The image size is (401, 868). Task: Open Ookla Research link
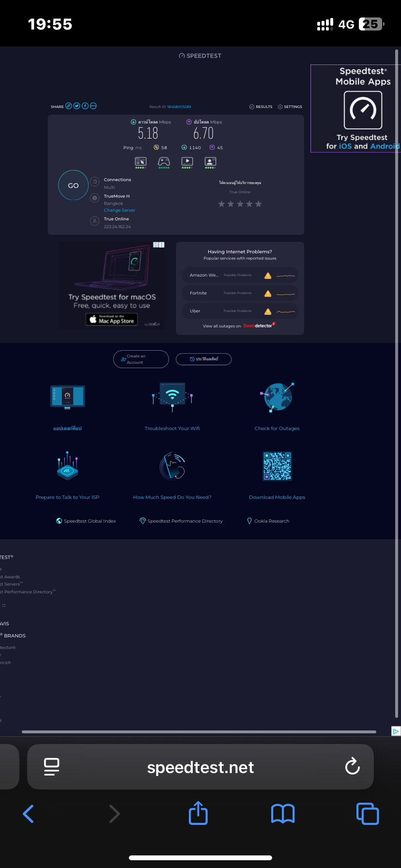[x=268, y=521]
